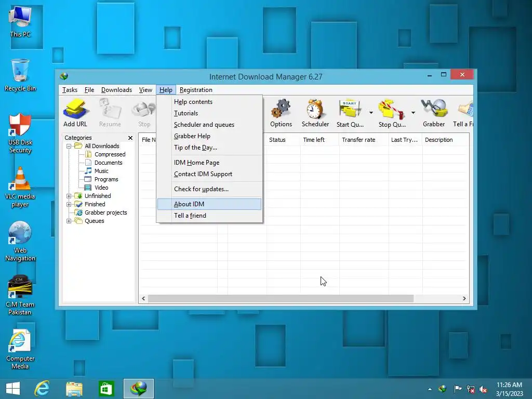Click the Last Try column header

pos(405,140)
